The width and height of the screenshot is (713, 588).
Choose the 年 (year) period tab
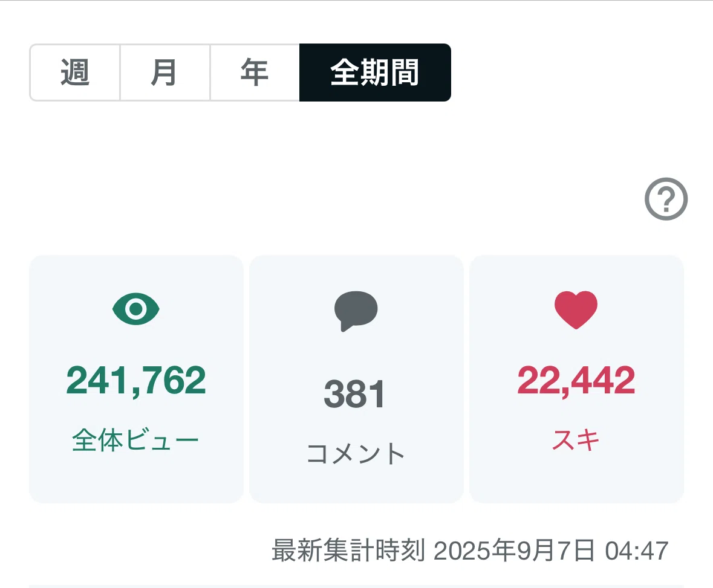click(255, 73)
